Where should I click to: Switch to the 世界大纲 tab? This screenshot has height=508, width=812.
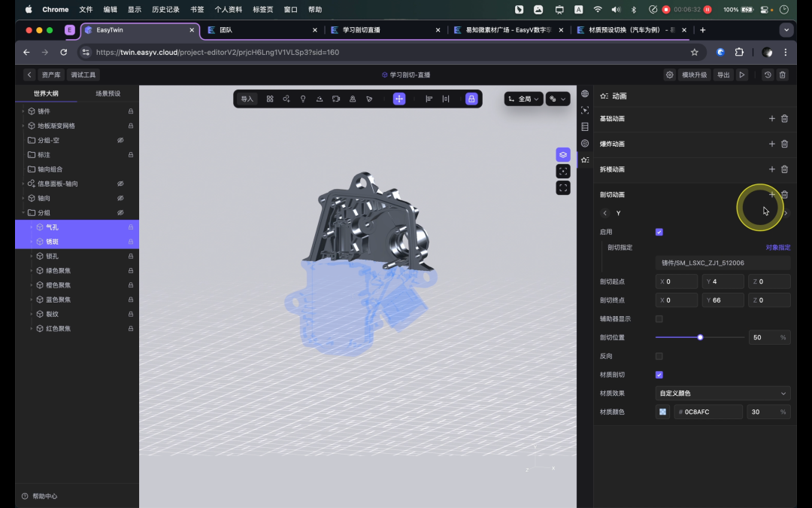point(46,94)
